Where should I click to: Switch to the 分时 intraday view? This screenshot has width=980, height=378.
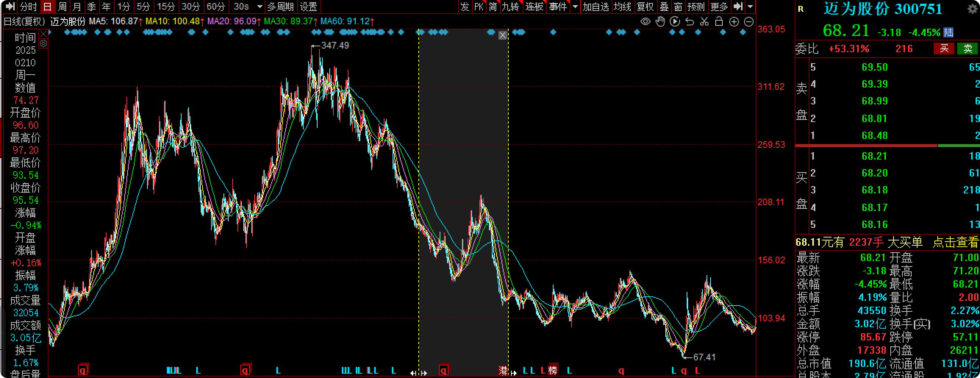click(29, 7)
